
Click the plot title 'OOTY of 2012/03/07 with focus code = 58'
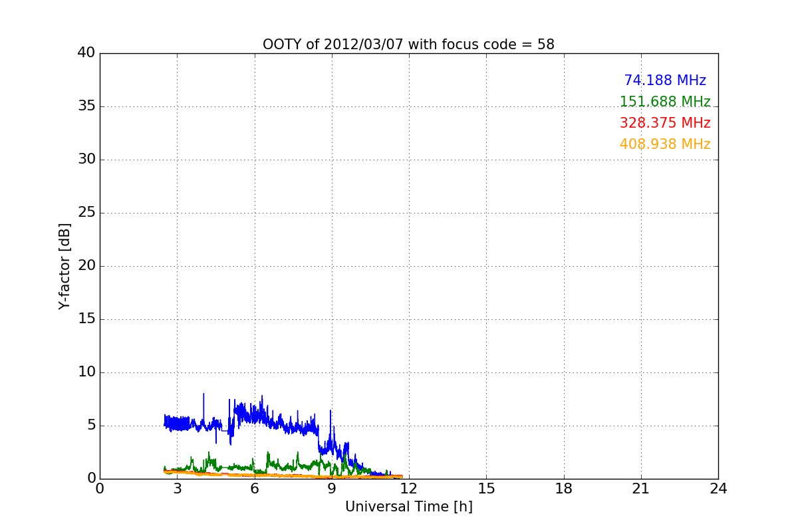408,45
